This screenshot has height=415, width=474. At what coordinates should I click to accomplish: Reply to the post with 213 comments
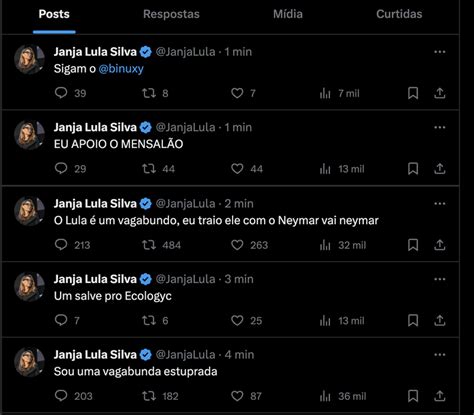61,245
